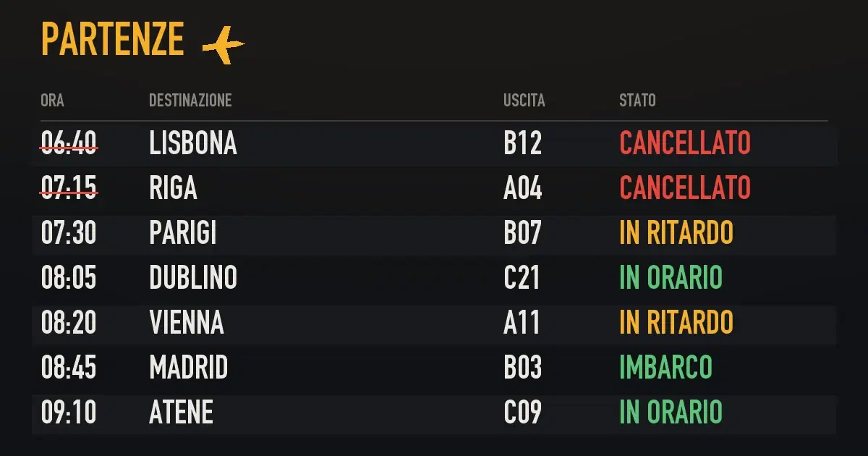This screenshot has height=456, width=868.
Task: Click the IMBARCO status for Madrid
Action: coord(665,368)
